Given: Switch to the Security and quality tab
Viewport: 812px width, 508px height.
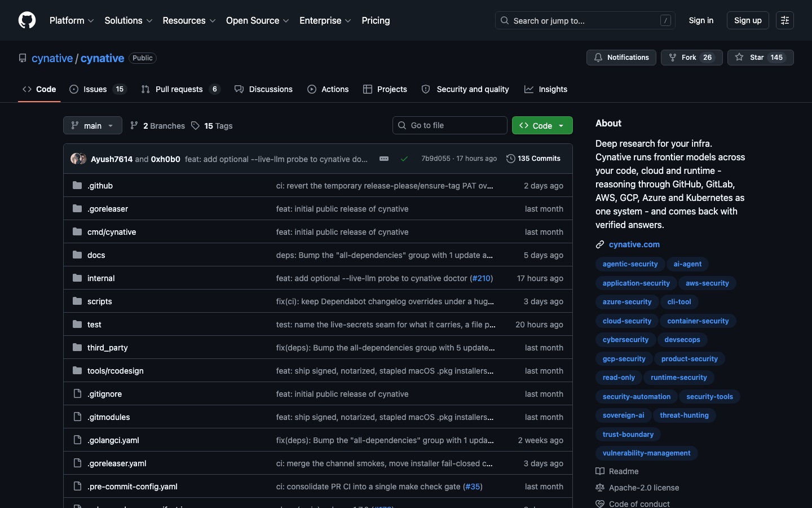Looking at the screenshot, I should [x=465, y=89].
